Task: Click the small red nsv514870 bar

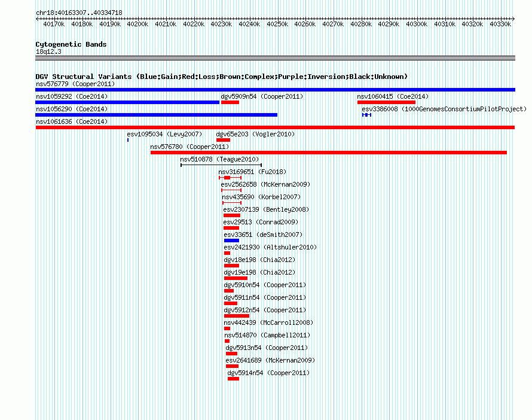Action: click(227, 341)
